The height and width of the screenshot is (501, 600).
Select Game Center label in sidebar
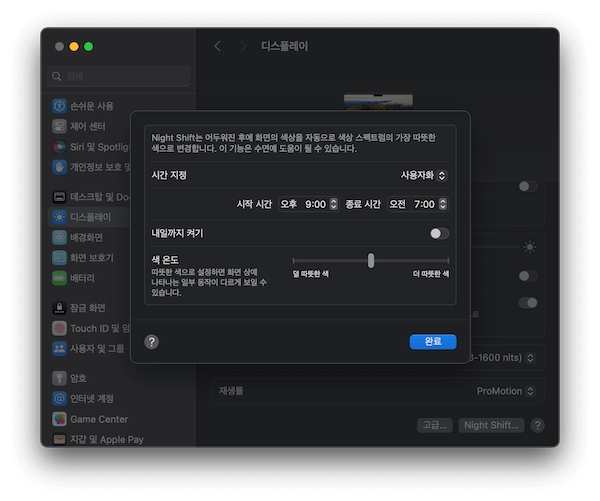[x=99, y=419]
